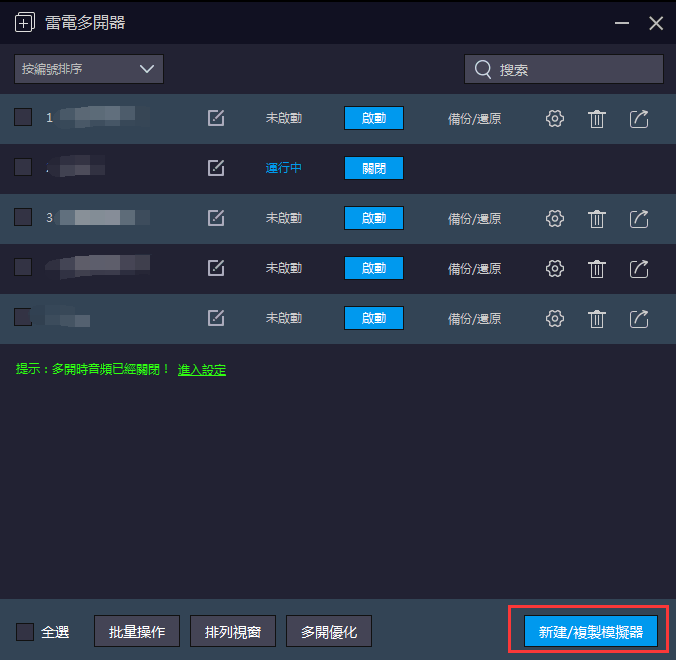Click shortcut export icon in row 3
The width and height of the screenshot is (676, 660).
pos(639,218)
